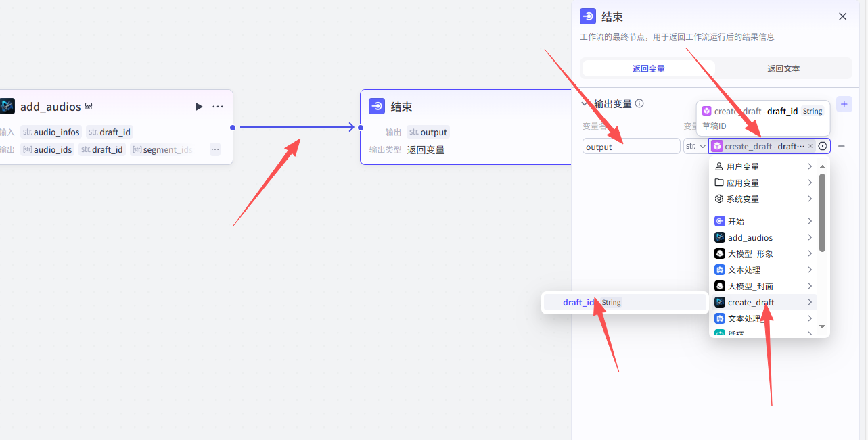Switch to the 返回文本 tab
The image size is (868, 440).
pos(783,68)
